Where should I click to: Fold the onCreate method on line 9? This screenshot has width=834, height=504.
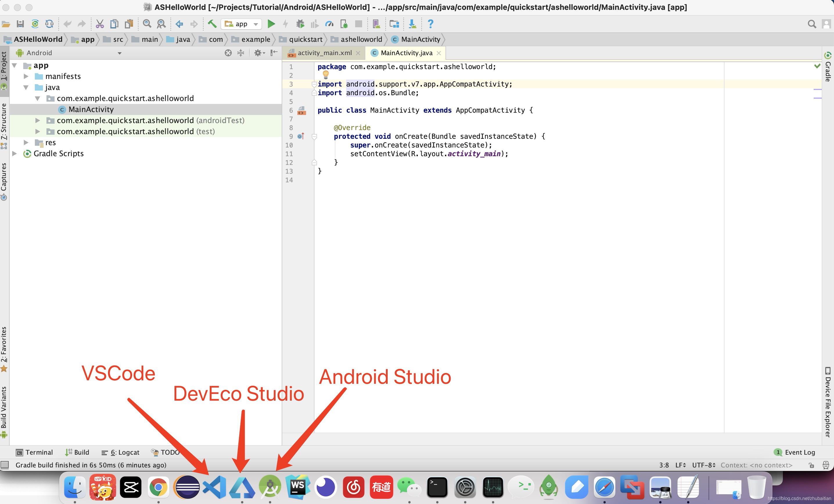coord(314,136)
